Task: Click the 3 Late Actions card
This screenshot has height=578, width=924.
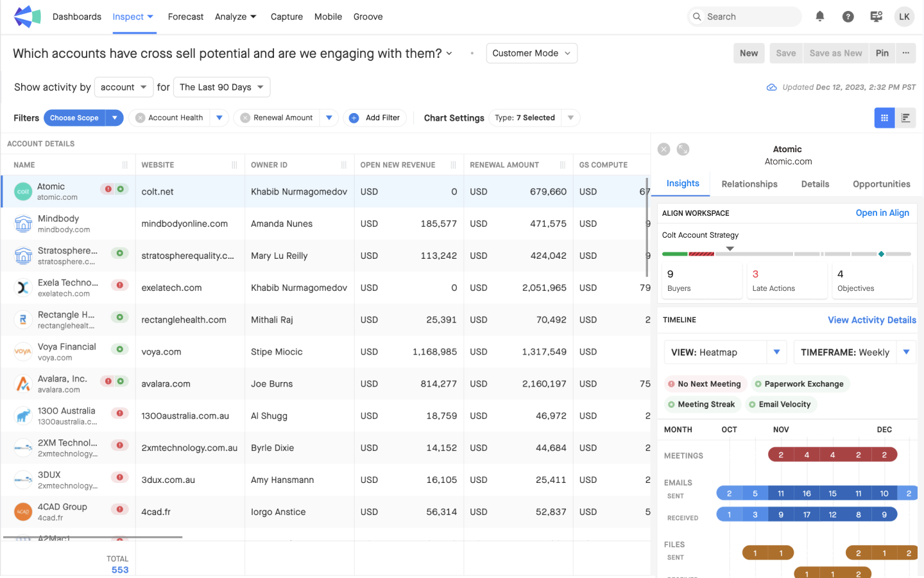Action: 787,281
